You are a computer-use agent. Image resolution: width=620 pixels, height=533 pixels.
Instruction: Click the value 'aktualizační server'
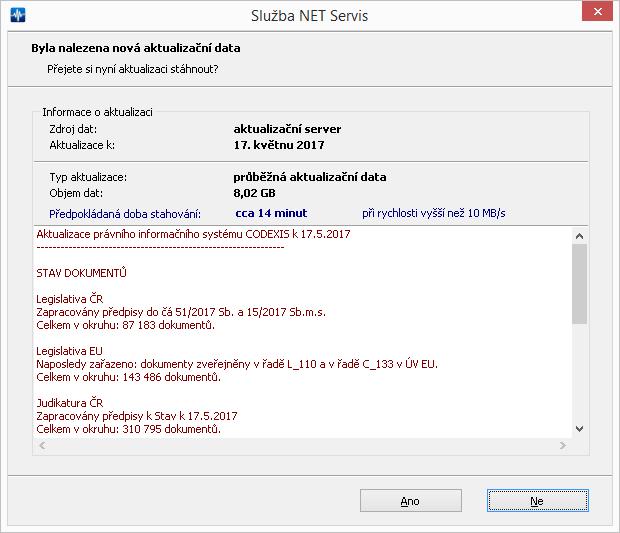287,129
